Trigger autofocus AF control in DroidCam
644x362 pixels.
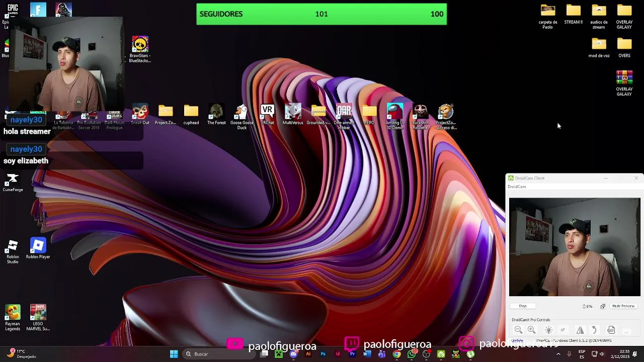[x=563, y=330]
